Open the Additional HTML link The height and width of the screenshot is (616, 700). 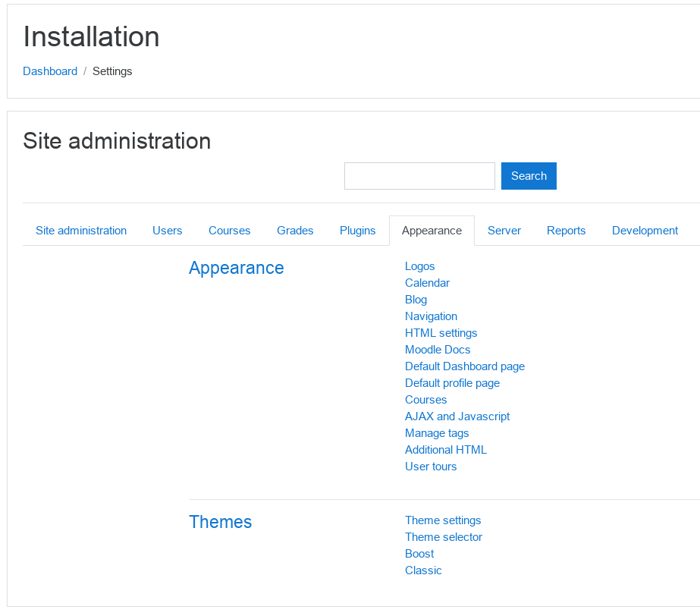(445, 450)
